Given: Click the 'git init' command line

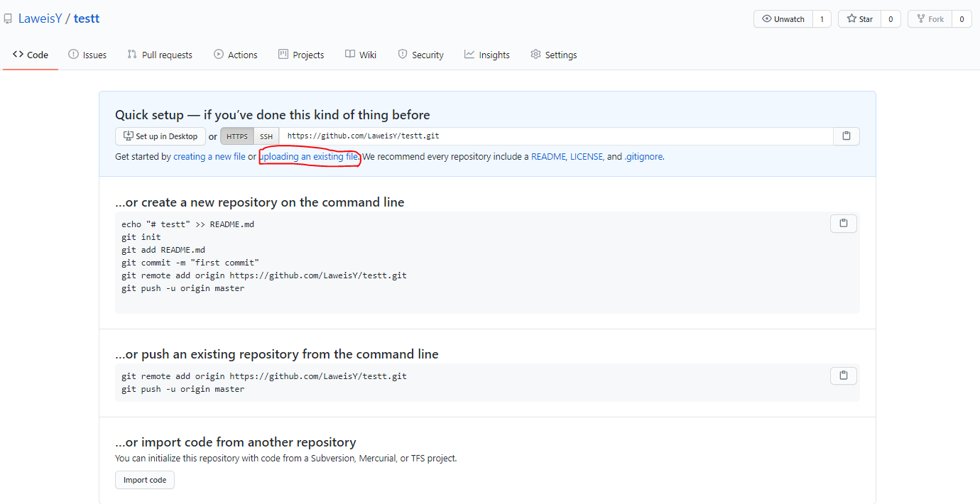Looking at the screenshot, I should pyautogui.click(x=141, y=237).
